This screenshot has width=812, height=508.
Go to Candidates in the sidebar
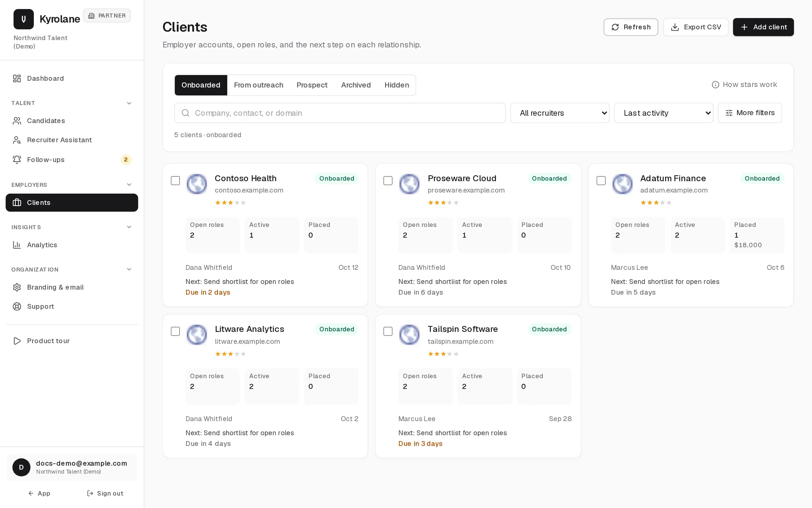(72, 121)
